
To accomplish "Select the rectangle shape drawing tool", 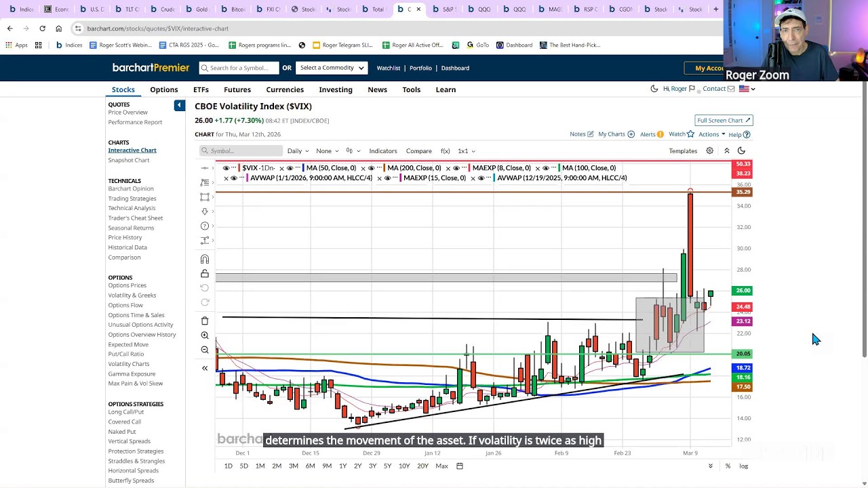I will (205, 197).
